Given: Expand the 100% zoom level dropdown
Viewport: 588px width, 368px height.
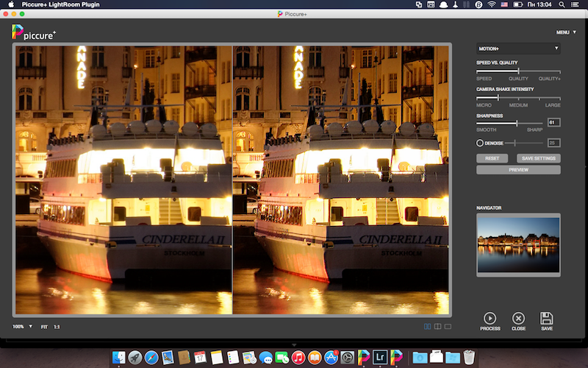Looking at the screenshot, I should [x=22, y=326].
